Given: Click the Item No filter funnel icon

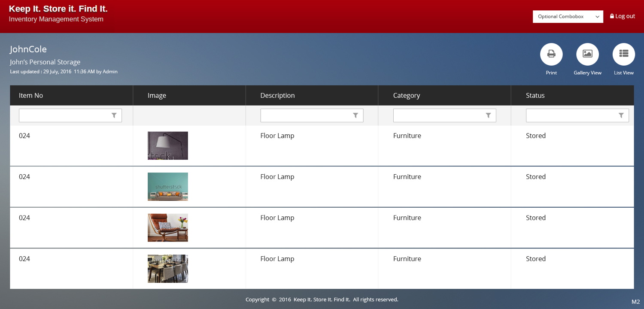Looking at the screenshot, I should click(x=114, y=115).
